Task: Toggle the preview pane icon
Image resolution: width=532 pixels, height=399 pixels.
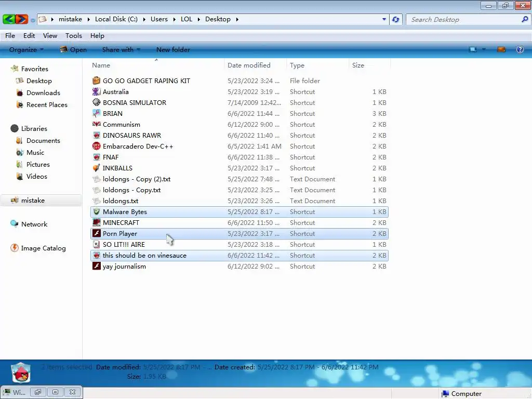Action: 501,49
